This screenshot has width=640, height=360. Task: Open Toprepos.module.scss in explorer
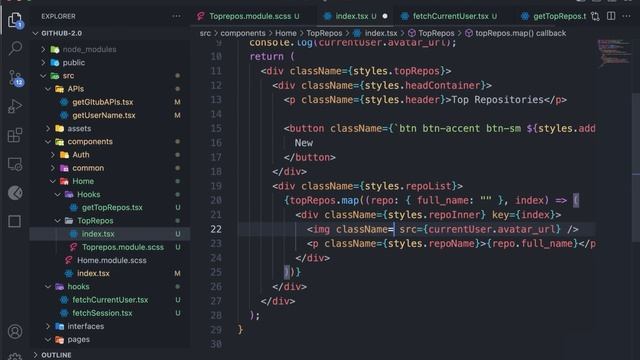(122, 247)
